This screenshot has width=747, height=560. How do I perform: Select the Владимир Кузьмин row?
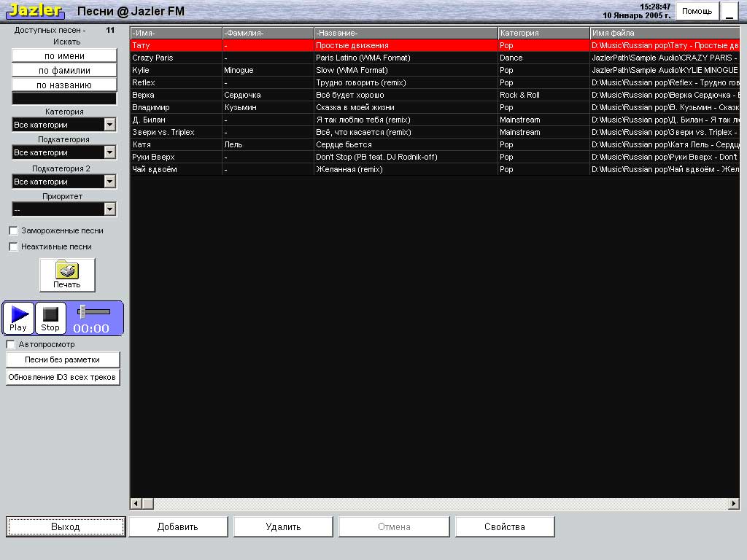435,107
